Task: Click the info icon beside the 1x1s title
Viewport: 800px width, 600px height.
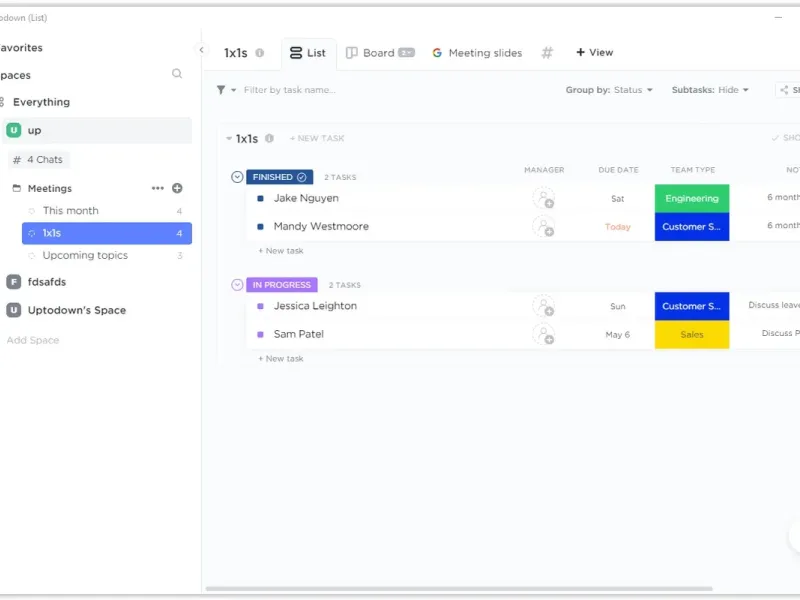Action: pos(260,53)
